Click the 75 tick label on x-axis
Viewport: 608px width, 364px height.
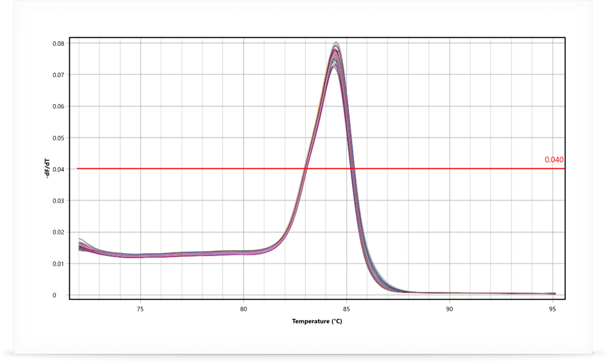tap(140, 309)
